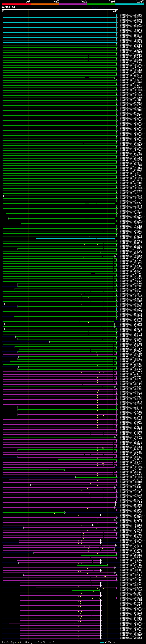
Task: Open hit UniRef100_O48534
Action: pyautogui.click(x=131, y=22)
